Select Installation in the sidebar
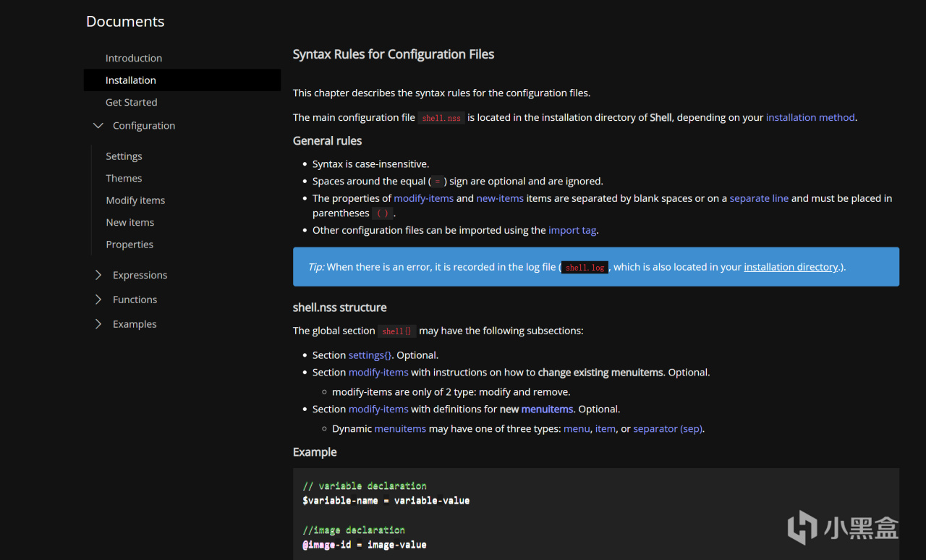The width and height of the screenshot is (926, 560). pyautogui.click(x=131, y=80)
